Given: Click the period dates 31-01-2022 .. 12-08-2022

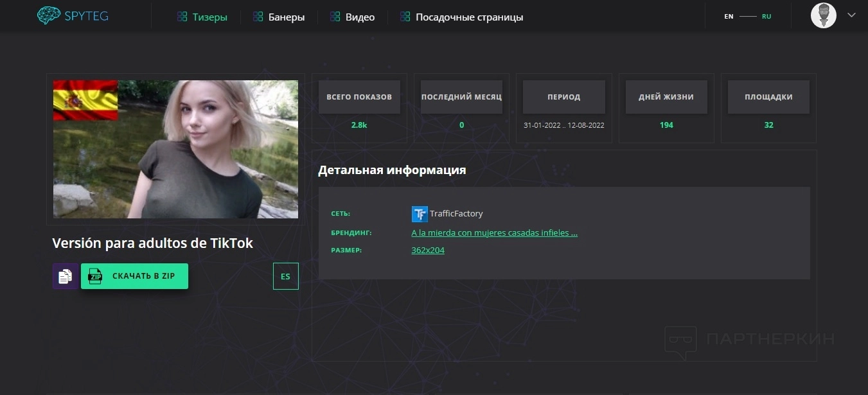Looking at the screenshot, I should click(564, 125).
